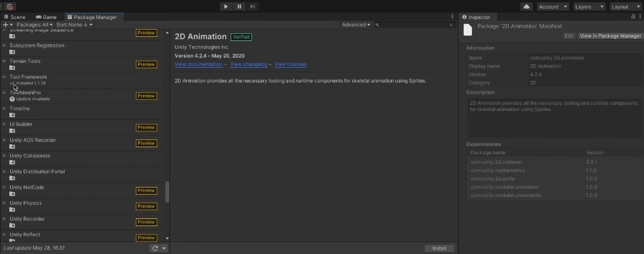Click the Step frame button
Image resolution: width=644 pixels, height=254 pixels.
coord(253,7)
